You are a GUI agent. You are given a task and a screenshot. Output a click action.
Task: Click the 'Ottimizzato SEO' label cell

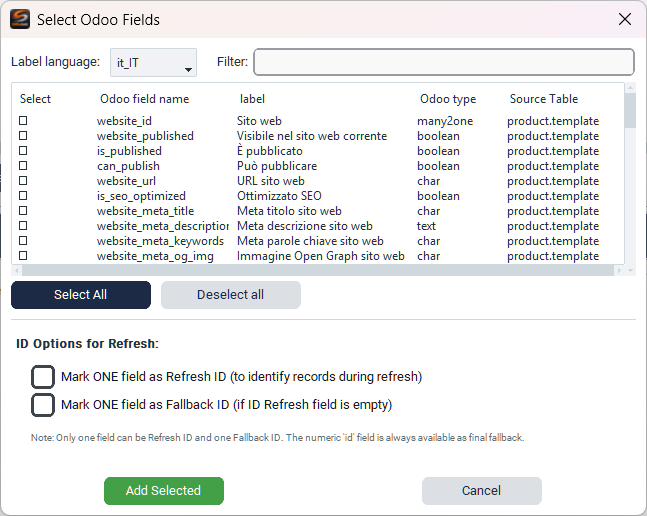point(279,196)
